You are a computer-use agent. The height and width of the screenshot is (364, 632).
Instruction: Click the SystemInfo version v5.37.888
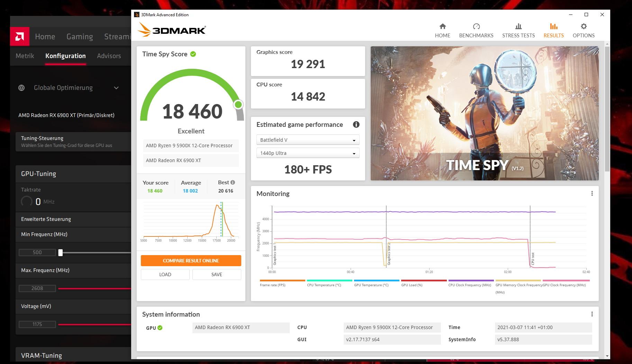(543, 339)
